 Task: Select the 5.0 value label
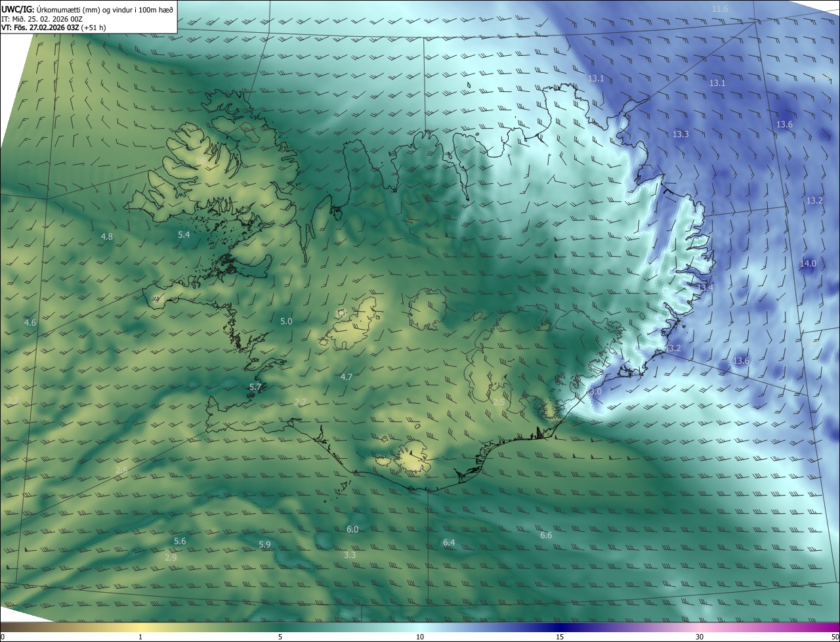click(x=286, y=321)
